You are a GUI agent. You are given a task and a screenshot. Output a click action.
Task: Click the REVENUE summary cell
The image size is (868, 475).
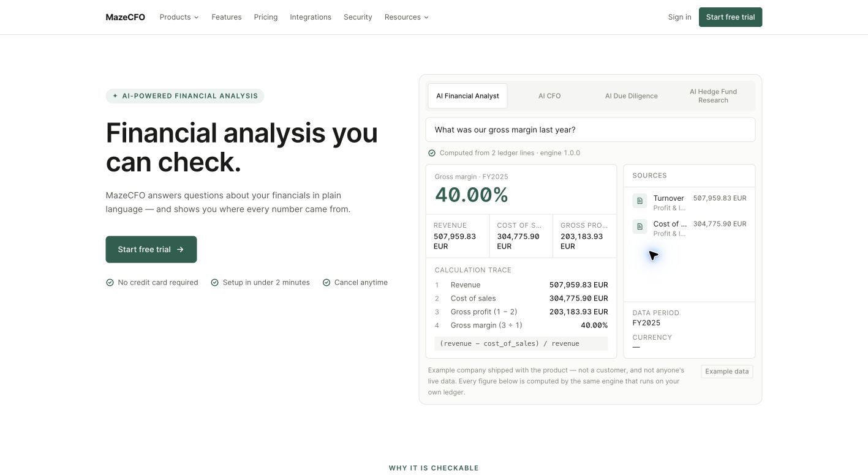pos(458,236)
